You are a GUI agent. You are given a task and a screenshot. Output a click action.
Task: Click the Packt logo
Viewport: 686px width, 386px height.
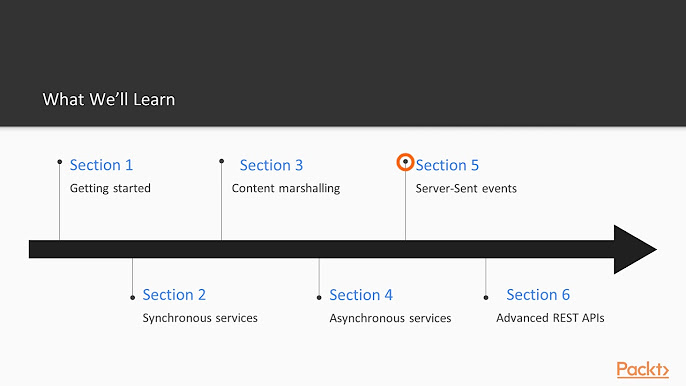click(x=643, y=369)
